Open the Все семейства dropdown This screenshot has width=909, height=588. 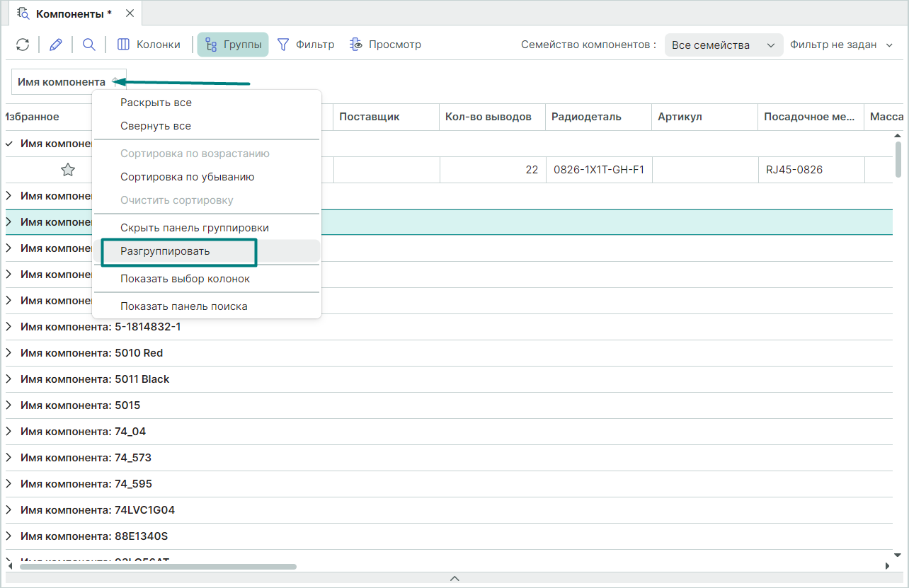(723, 45)
